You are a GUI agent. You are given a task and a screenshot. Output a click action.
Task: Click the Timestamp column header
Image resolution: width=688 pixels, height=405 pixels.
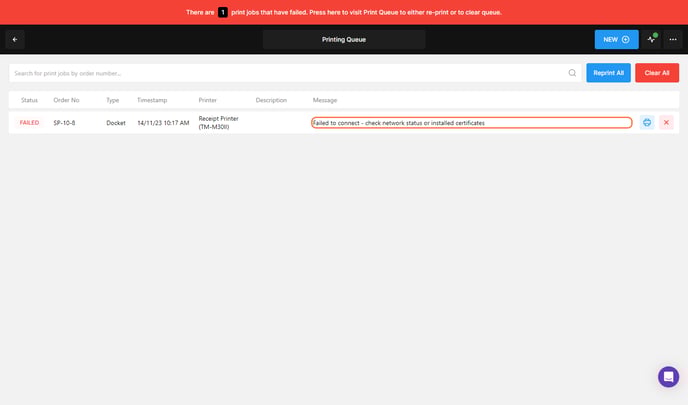pyautogui.click(x=152, y=100)
